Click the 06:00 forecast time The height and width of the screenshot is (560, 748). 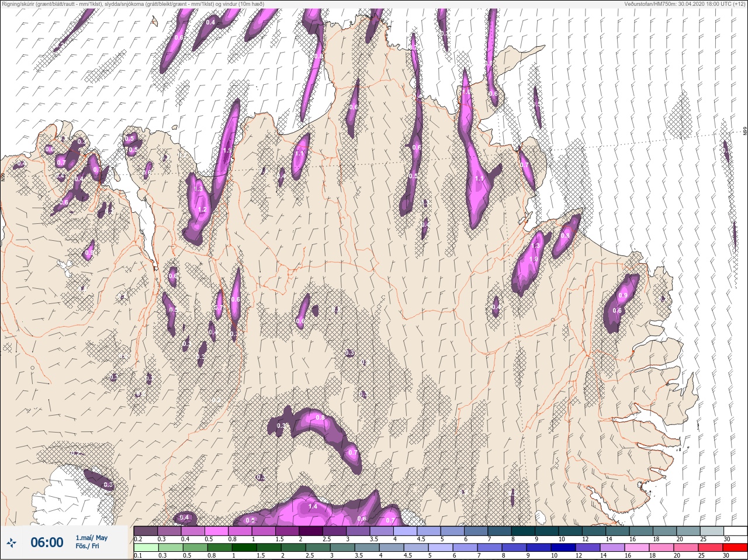coord(47,542)
